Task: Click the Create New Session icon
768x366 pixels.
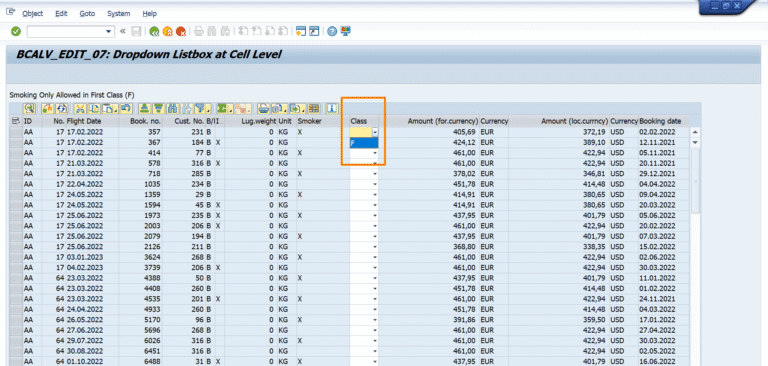Action: pyautogui.click(x=301, y=31)
